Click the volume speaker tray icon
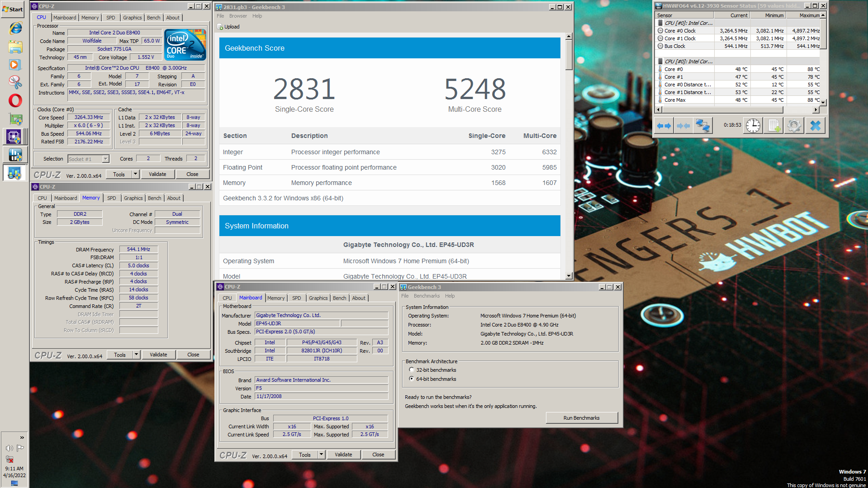 pos(9,448)
